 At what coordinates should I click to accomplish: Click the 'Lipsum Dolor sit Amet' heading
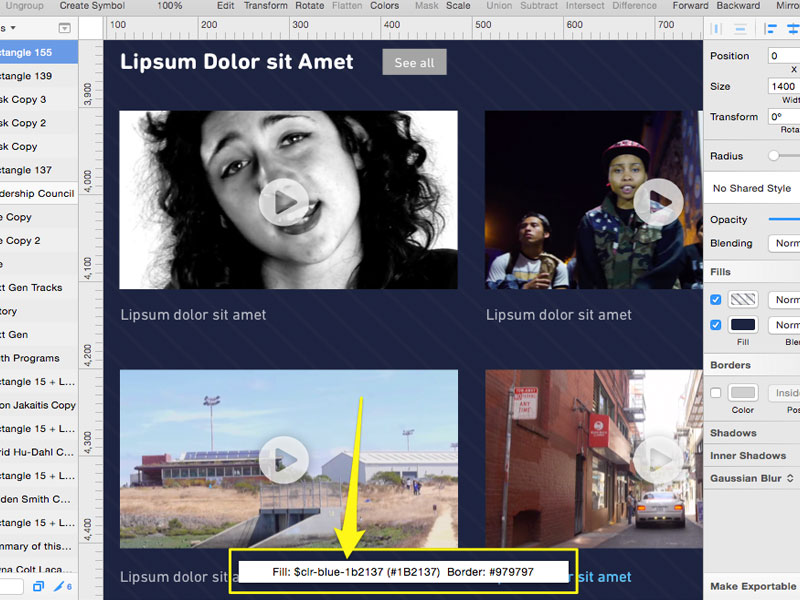(x=237, y=62)
